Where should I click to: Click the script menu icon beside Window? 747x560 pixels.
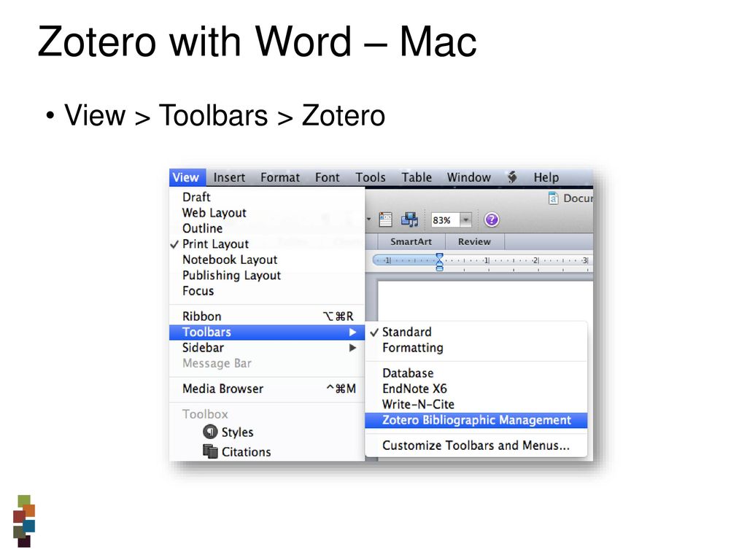coord(512,177)
